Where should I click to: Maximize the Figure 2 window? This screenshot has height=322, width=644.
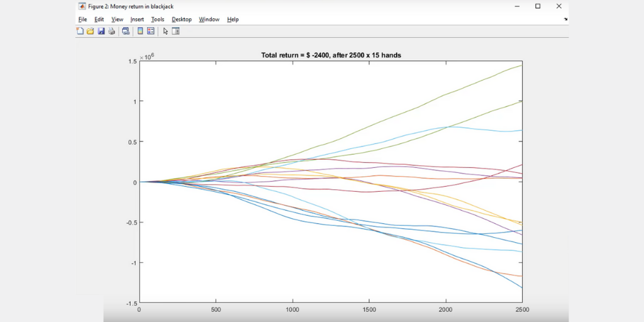pyautogui.click(x=538, y=6)
